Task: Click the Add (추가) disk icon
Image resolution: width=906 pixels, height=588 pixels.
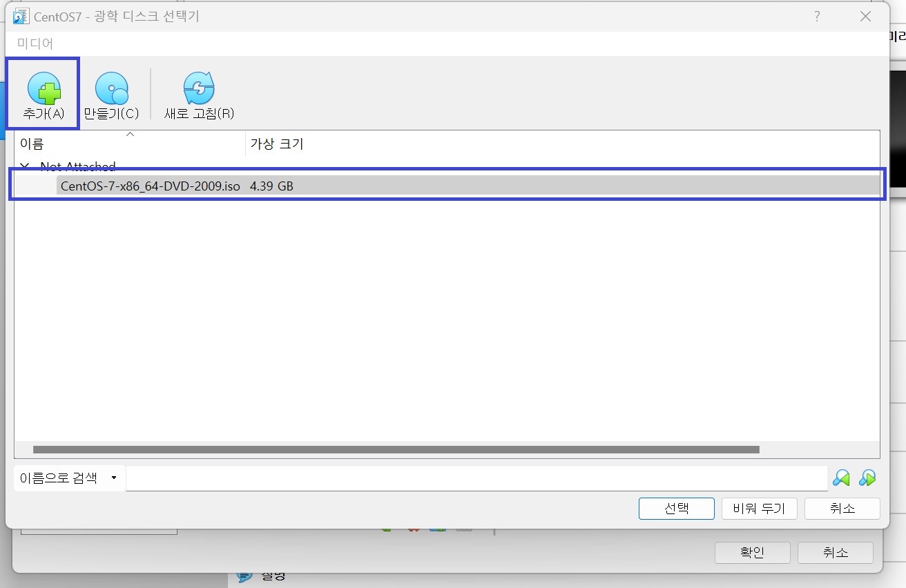Action: [x=44, y=88]
